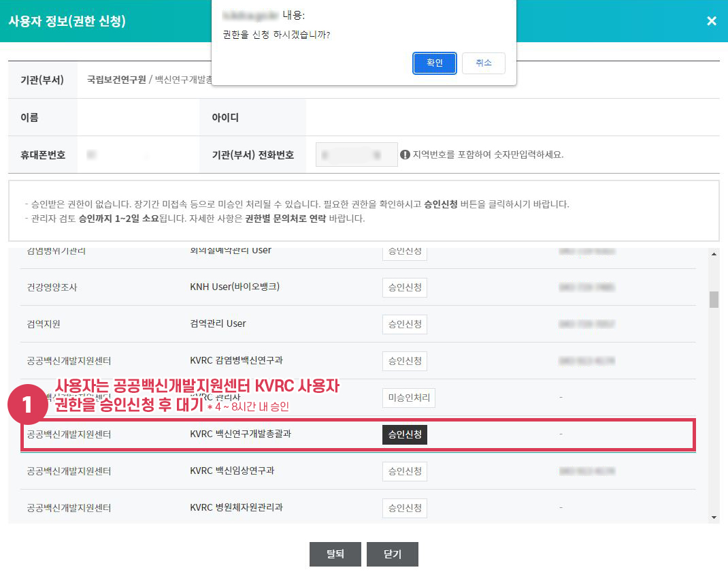This screenshot has width=728, height=572.
Task: Click the permission list scrollbar thumb
Action: pyautogui.click(x=714, y=299)
